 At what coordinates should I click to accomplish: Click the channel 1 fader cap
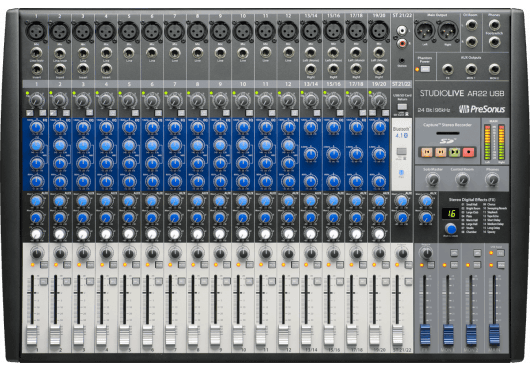[x=32, y=335]
